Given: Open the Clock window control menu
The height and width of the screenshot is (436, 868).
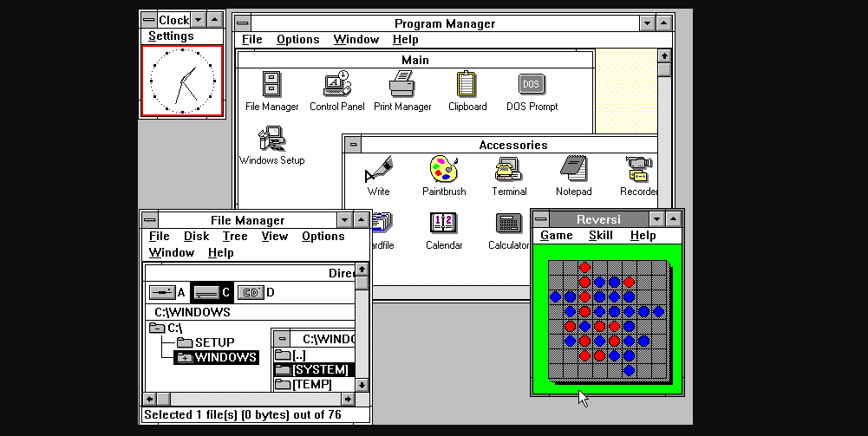Looking at the screenshot, I should [x=148, y=20].
